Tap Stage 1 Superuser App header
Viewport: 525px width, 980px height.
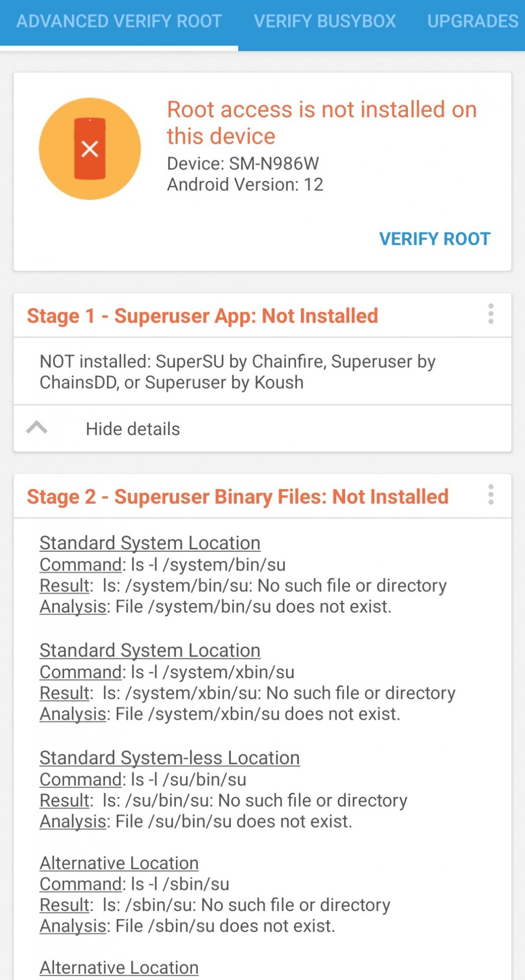pos(202,316)
